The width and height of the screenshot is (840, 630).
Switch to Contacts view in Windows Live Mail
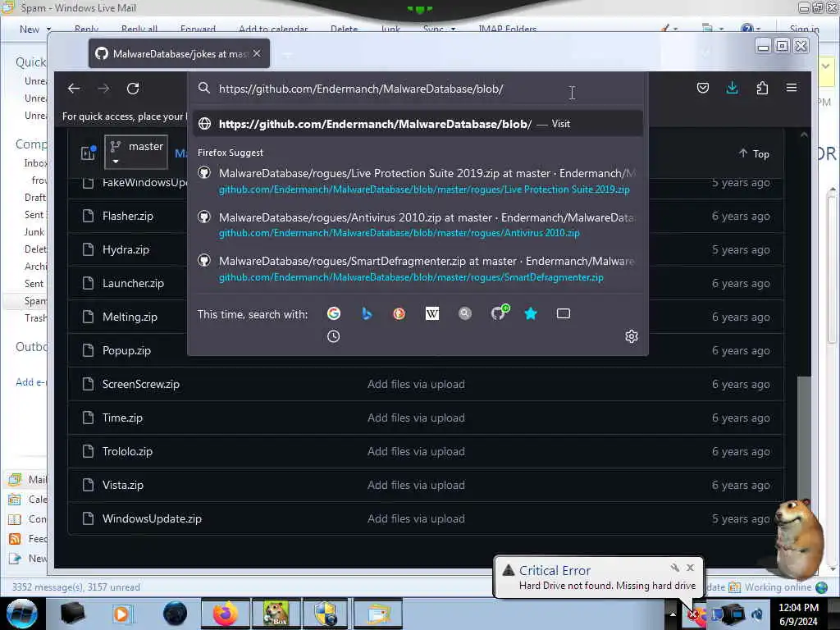pos(28,519)
